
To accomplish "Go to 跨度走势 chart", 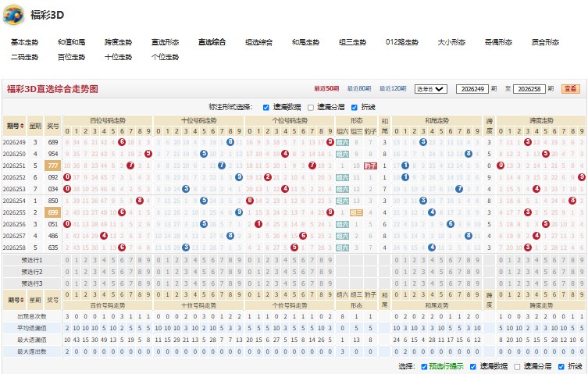I will (118, 42).
